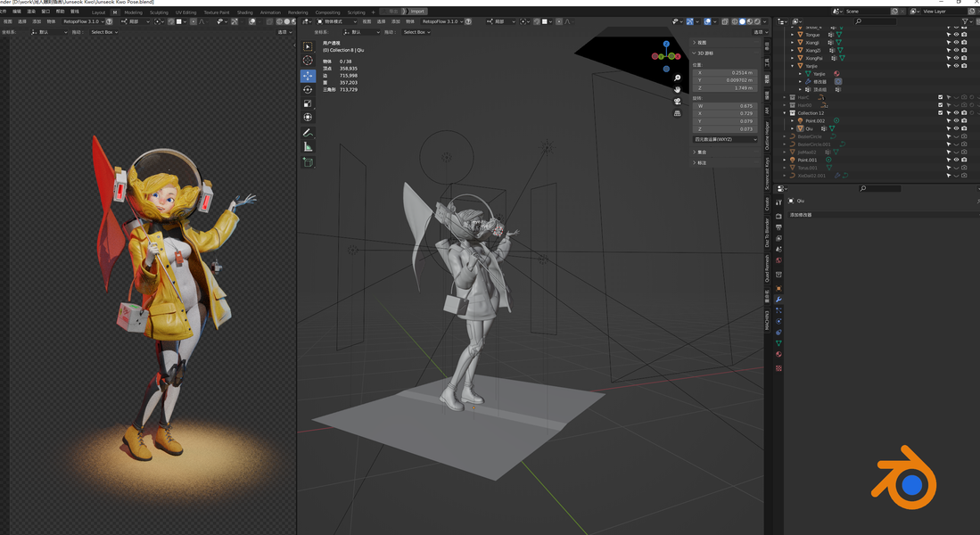Click the viewport zoom magnifier gizmo

(x=677, y=78)
